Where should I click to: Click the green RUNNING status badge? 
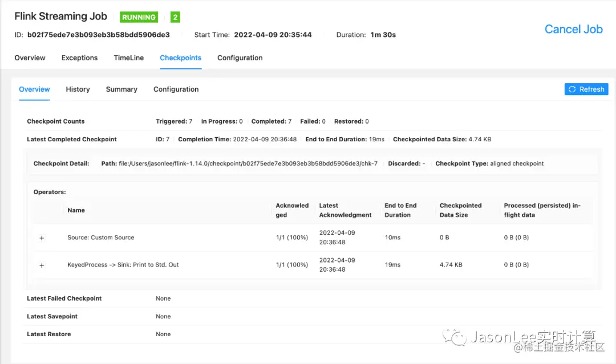click(x=139, y=17)
